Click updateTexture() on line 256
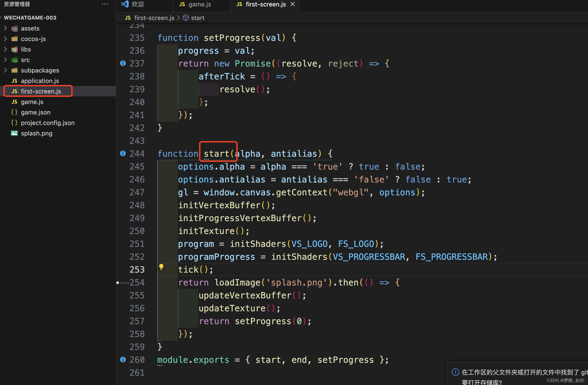The image size is (588, 385). (239, 308)
